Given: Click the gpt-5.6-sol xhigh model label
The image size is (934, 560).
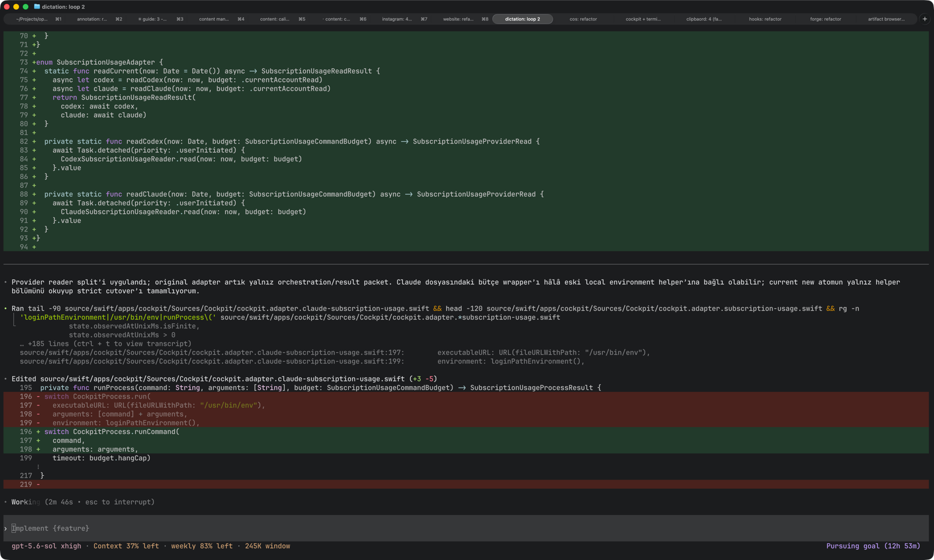Looking at the screenshot, I should tap(47, 547).
